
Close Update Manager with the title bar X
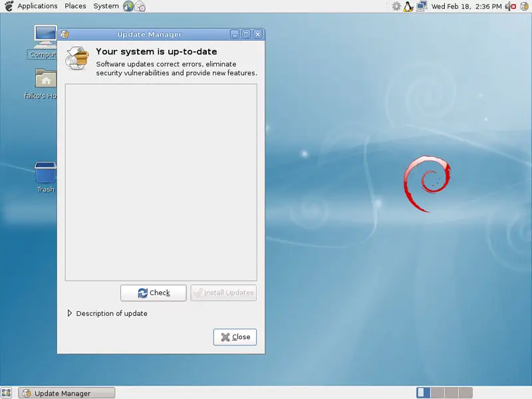[x=257, y=35]
